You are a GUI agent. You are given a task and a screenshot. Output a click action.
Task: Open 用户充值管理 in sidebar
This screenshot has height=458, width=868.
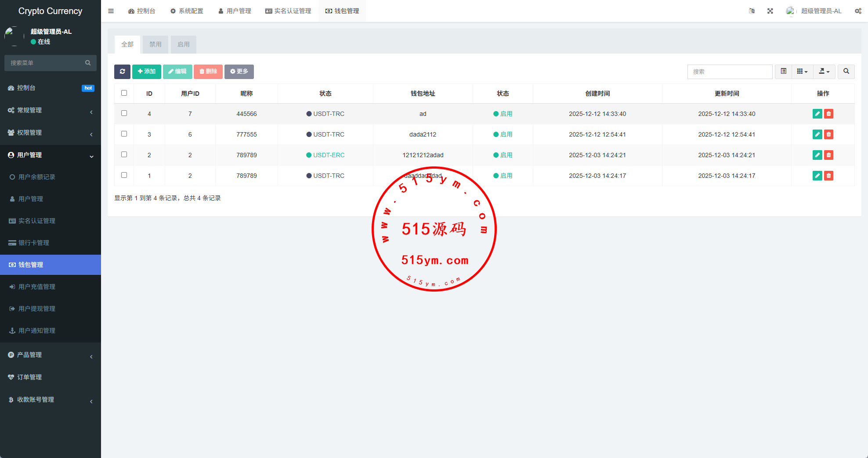coord(37,287)
